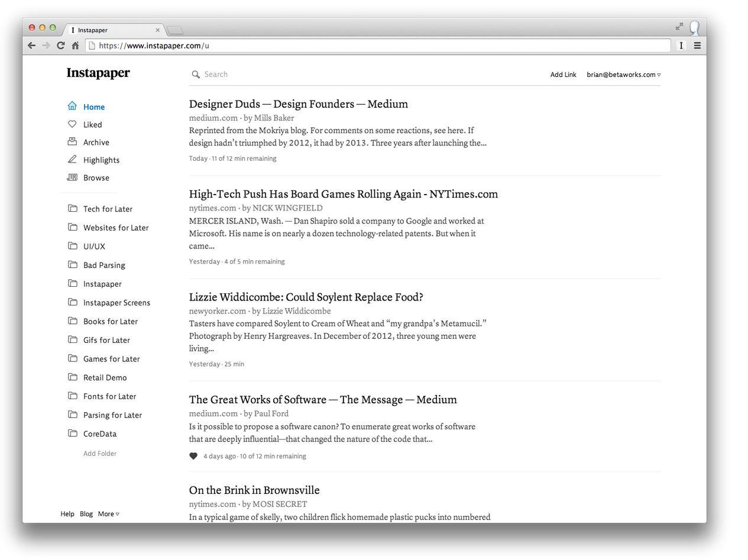Click the Browse newspaper icon in sidebar
The image size is (748, 560).
point(72,177)
